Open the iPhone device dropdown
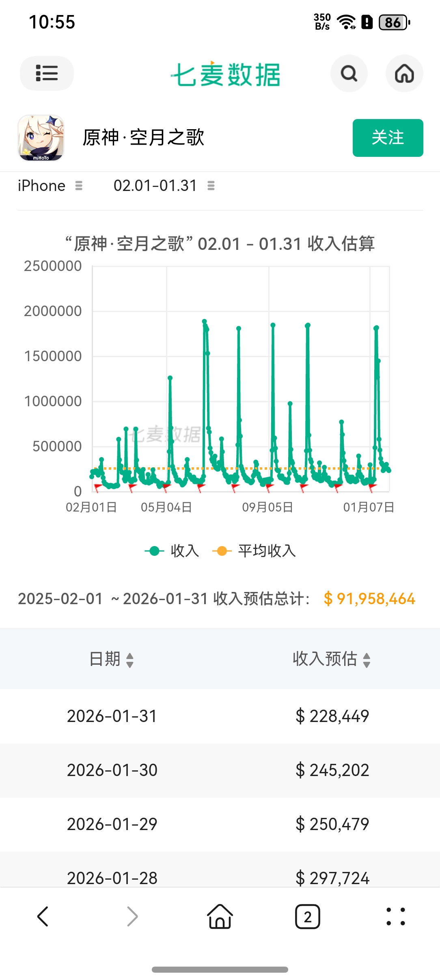 click(50, 186)
